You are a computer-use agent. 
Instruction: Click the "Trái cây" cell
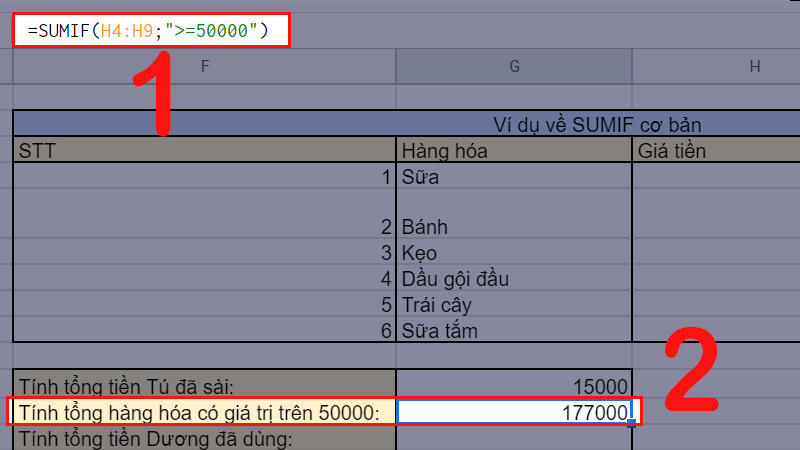(514, 304)
